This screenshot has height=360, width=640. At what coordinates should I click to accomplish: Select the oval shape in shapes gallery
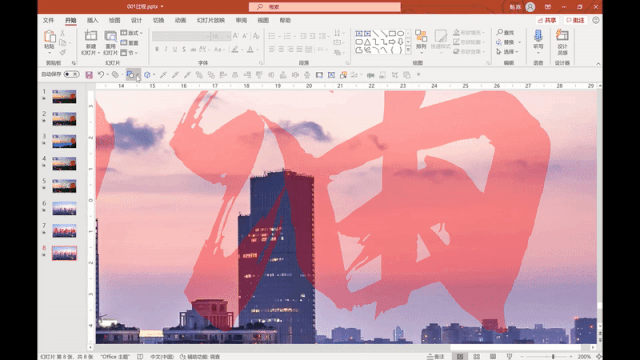click(x=400, y=33)
